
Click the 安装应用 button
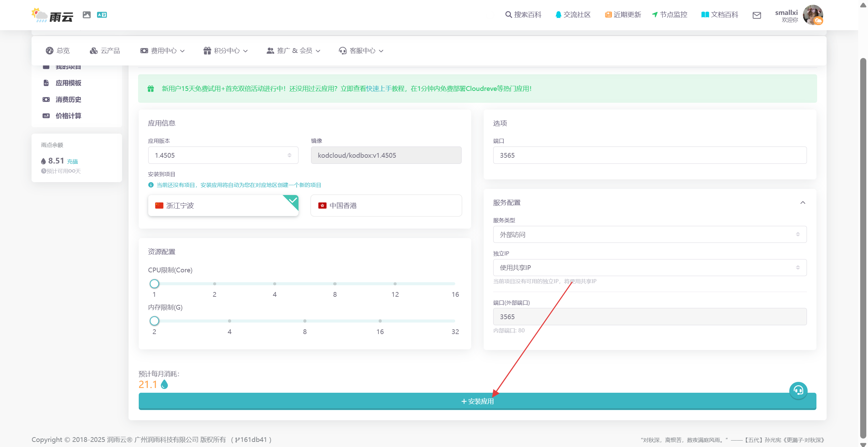[x=477, y=401]
